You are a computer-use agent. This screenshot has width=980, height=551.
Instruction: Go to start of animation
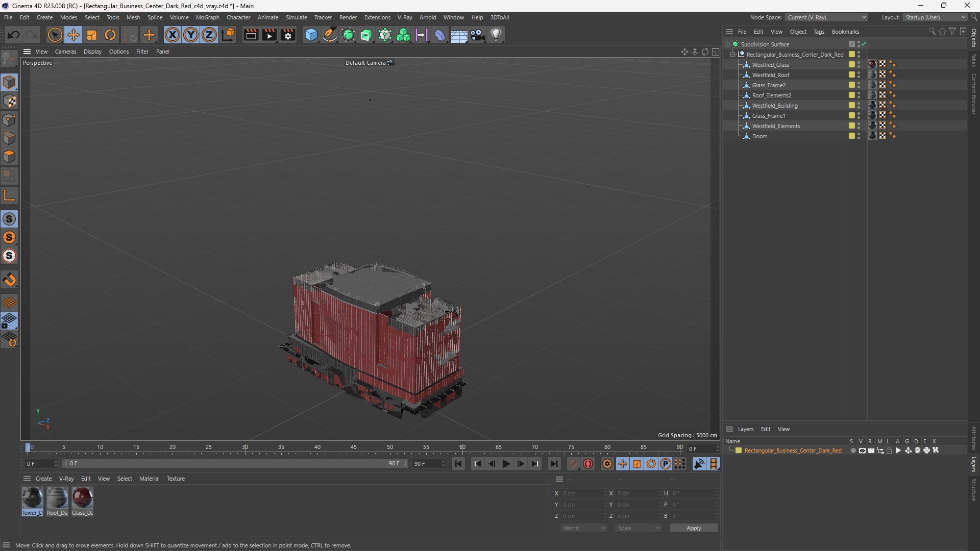pos(458,464)
